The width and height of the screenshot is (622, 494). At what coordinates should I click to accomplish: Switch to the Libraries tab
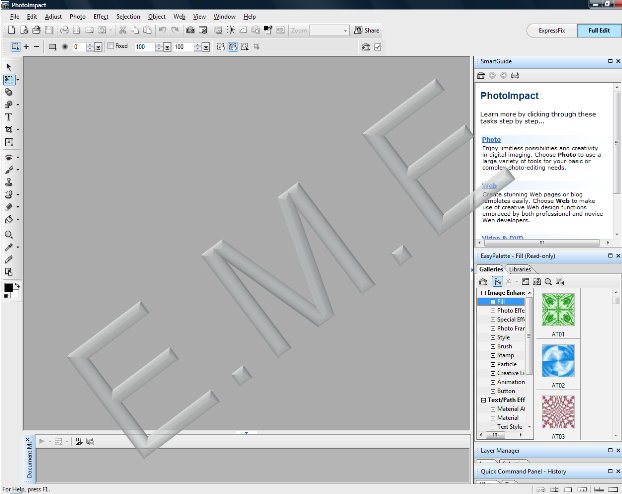(x=521, y=269)
